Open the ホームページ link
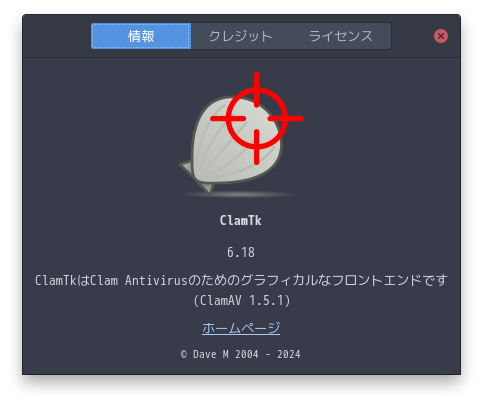 pyautogui.click(x=241, y=328)
